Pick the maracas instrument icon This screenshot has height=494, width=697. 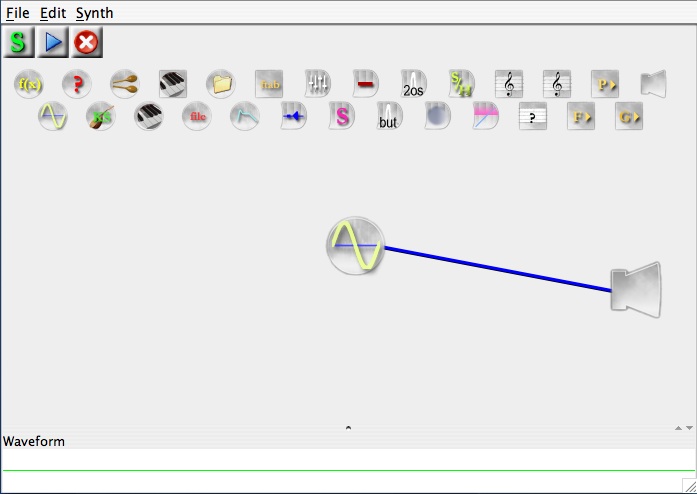point(125,84)
